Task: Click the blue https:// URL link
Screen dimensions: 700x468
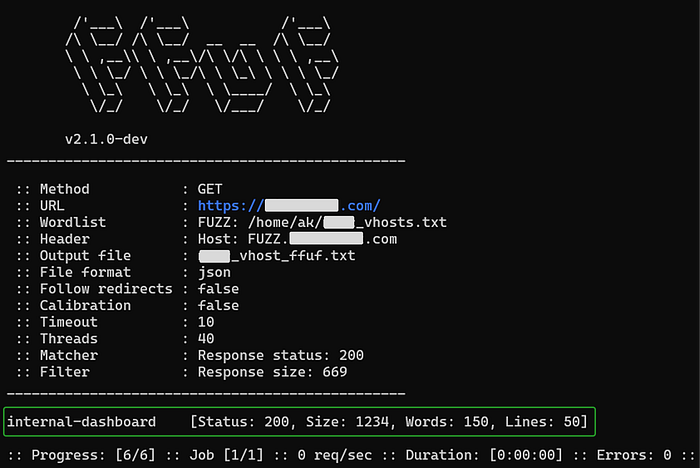Action: click(289, 206)
